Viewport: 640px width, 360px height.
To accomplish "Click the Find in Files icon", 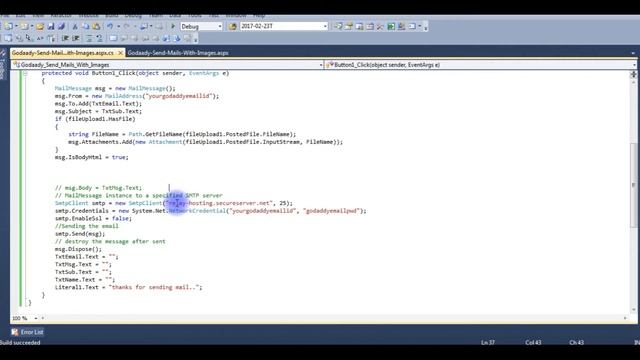I will pos(233,27).
